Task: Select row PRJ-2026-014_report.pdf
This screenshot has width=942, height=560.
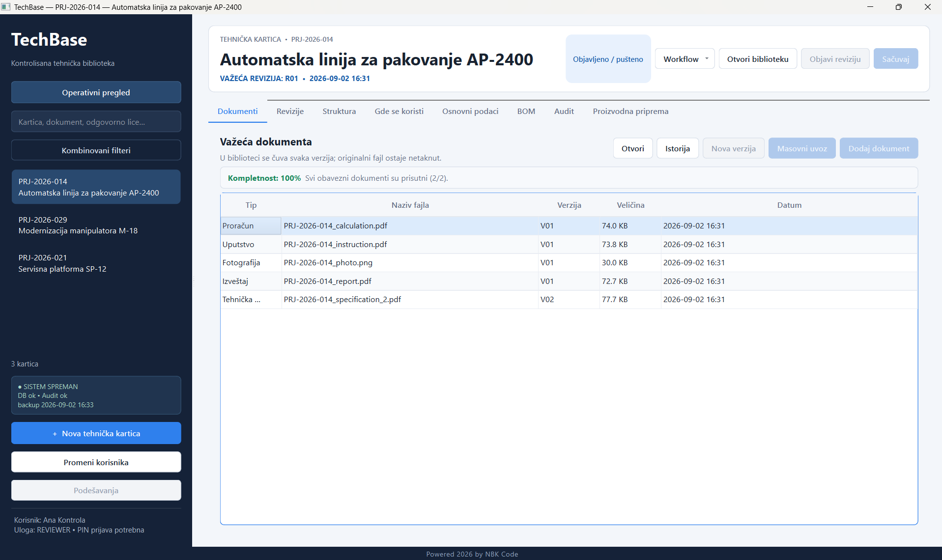Action: click(x=569, y=281)
